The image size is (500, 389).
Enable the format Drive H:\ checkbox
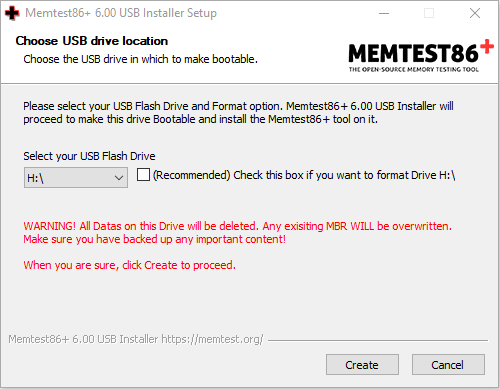143,175
